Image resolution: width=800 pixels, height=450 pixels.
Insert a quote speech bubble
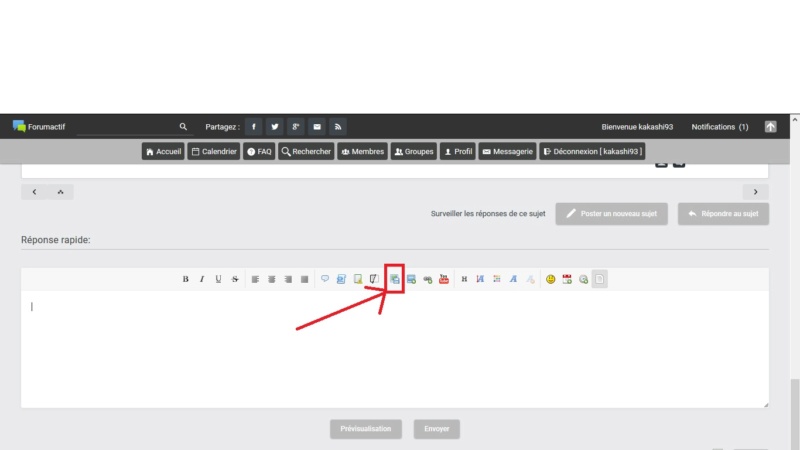click(x=325, y=279)
